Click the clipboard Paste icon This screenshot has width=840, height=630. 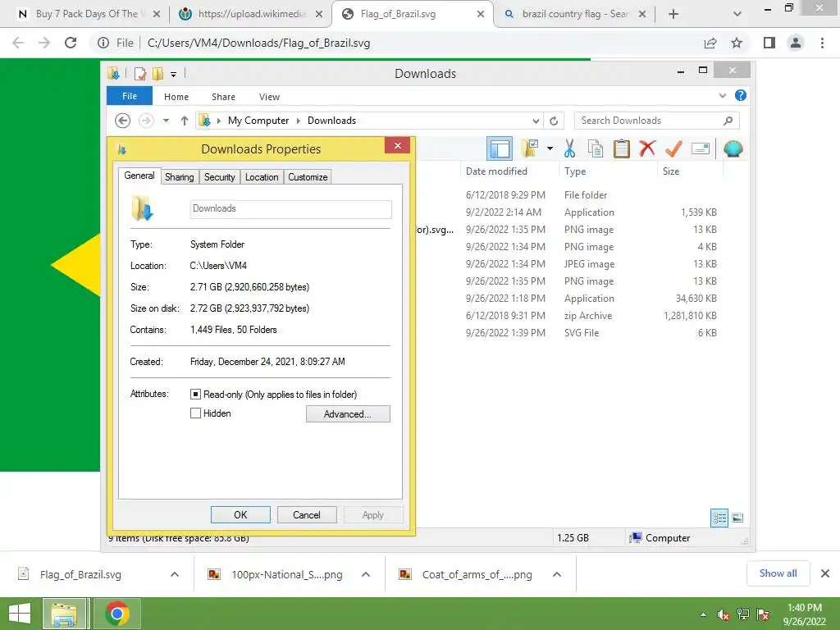point(622,148)
